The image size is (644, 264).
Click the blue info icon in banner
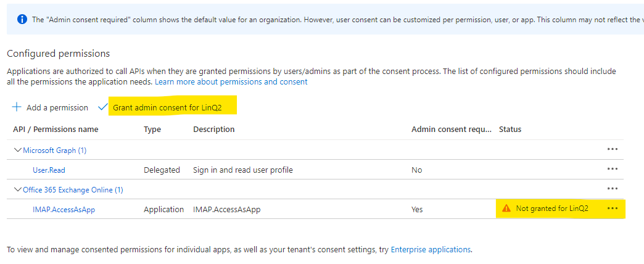pyautogui.click(x=22, y=20)
